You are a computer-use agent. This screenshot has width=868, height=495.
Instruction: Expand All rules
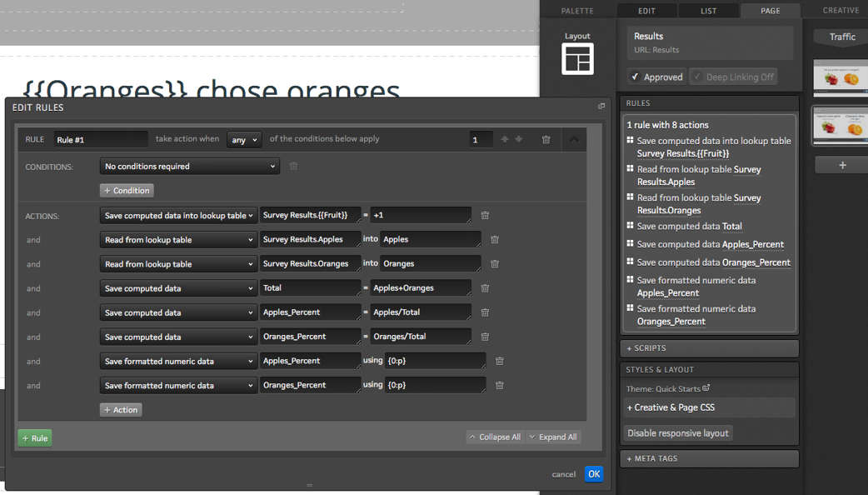pyautogui.click(x=552, y=437)
